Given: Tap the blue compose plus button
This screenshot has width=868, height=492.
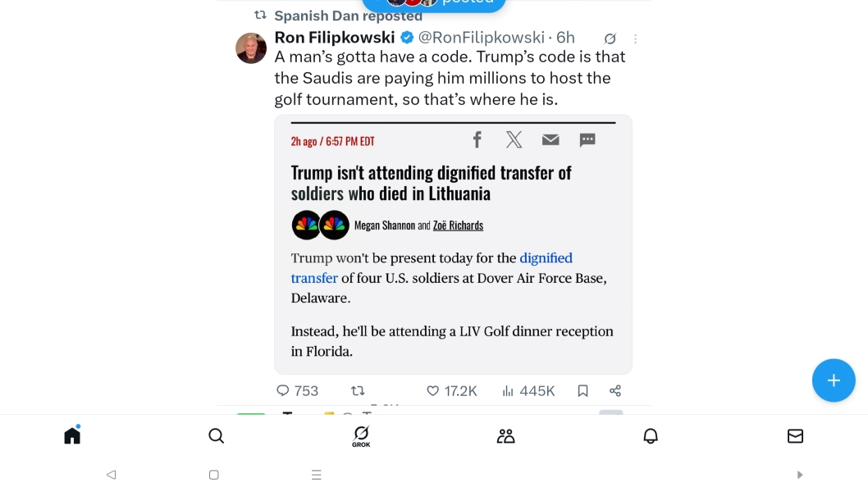Looking at the screenshot, I should pos(834,380).
